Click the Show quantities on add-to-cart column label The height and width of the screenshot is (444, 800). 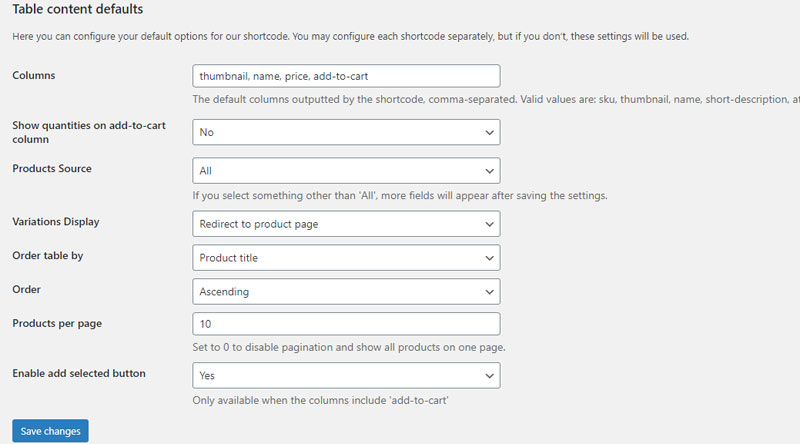coord(89,132)
